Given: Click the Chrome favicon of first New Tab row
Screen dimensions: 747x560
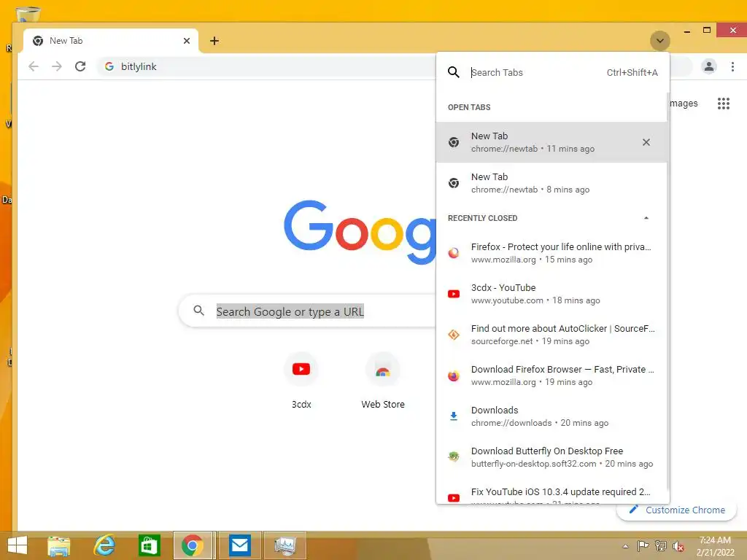Looking at the screenshot, I should (454, 142).
